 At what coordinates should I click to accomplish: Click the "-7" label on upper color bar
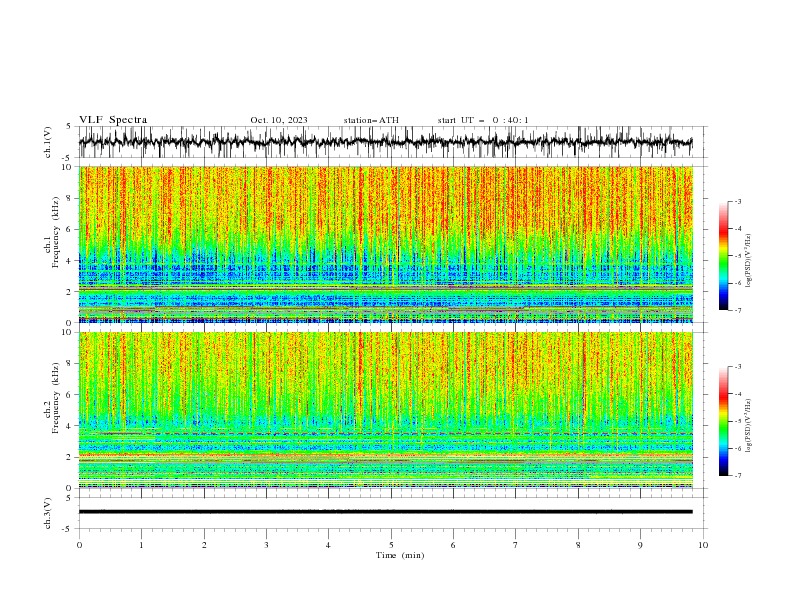[737, 310]
